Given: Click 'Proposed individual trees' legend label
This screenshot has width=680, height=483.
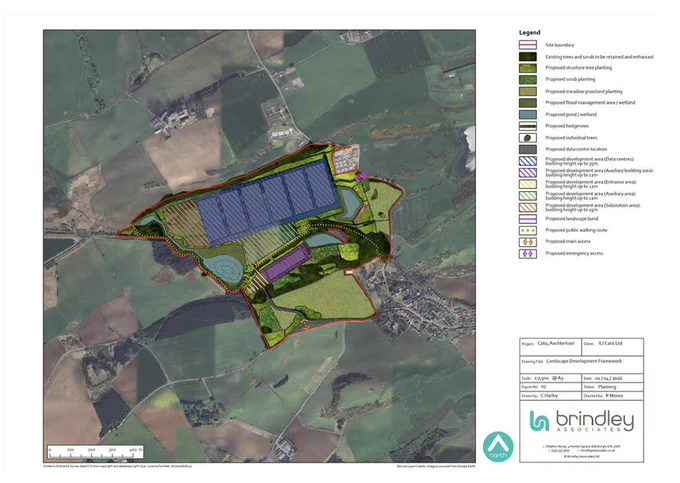Looking at the screenshot, I should [571, 138].
